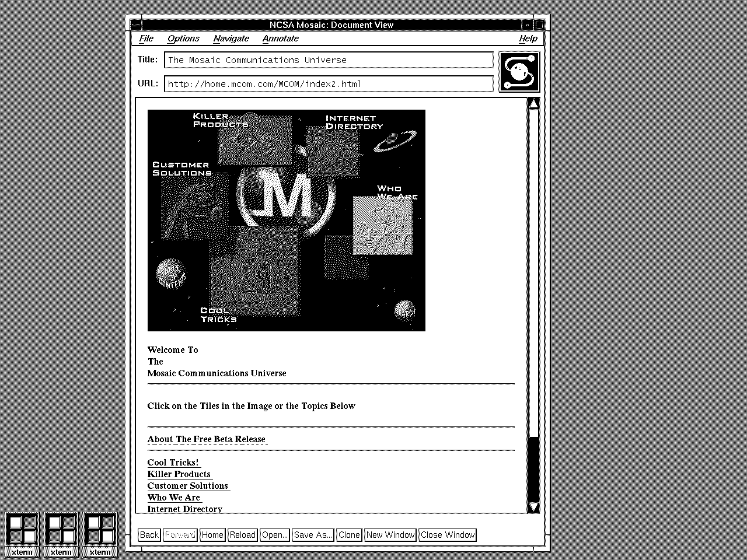Follow the About The Free Beta Release link

pos(207,439)
